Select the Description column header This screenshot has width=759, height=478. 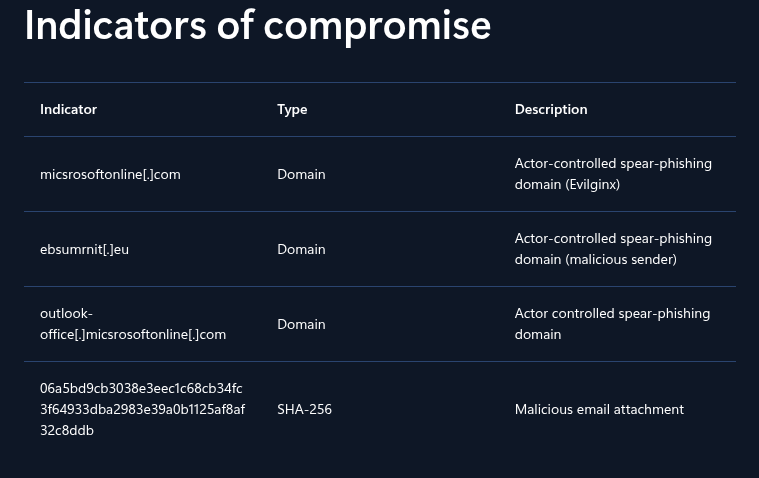tap(551, 110)
